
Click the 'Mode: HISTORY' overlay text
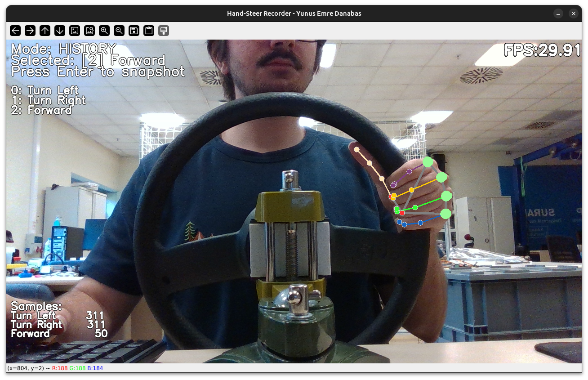click(x=64, y=49)
